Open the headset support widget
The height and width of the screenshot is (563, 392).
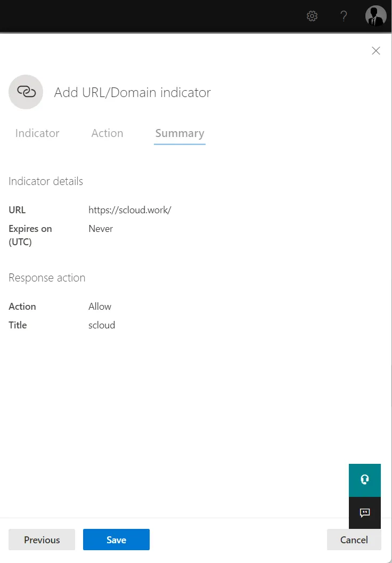(365, 480)
